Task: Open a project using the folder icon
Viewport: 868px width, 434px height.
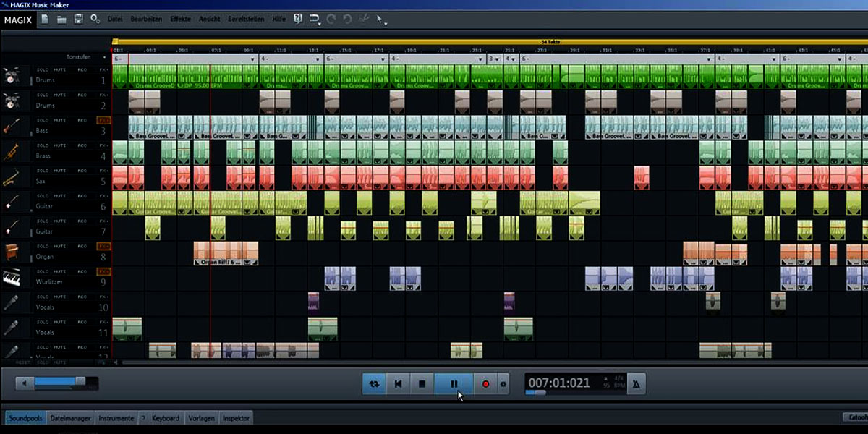Action: (61, 19)
